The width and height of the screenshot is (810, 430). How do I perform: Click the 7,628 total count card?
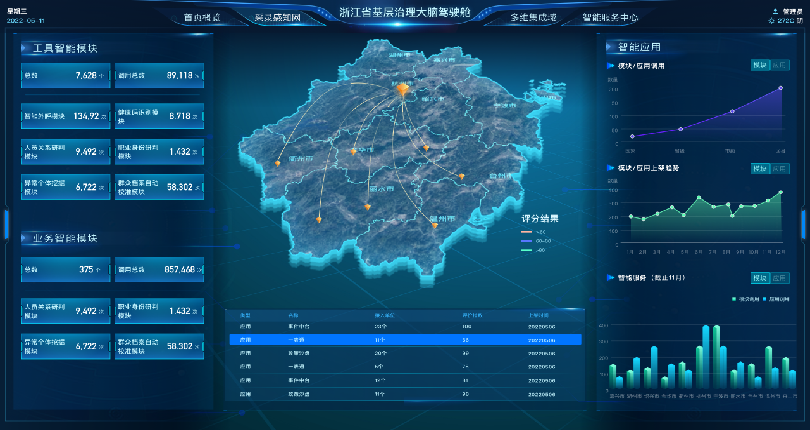61,76
